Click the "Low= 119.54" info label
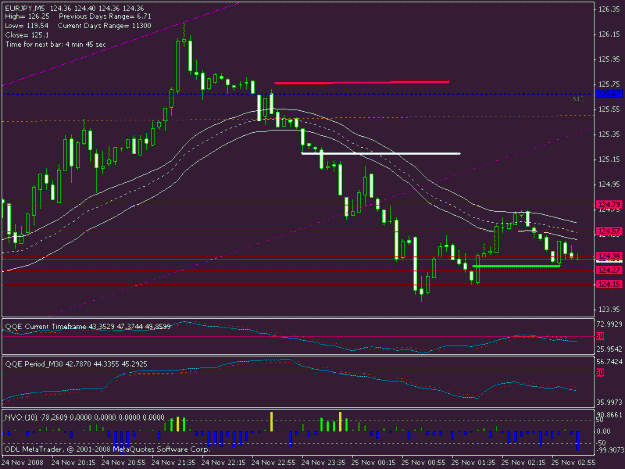 click(27, 26)
